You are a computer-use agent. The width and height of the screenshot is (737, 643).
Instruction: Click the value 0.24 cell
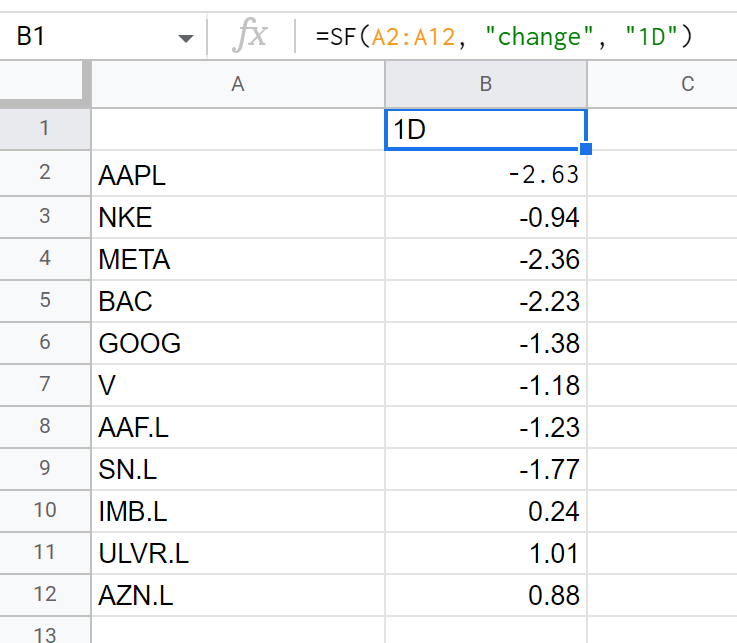486,510
